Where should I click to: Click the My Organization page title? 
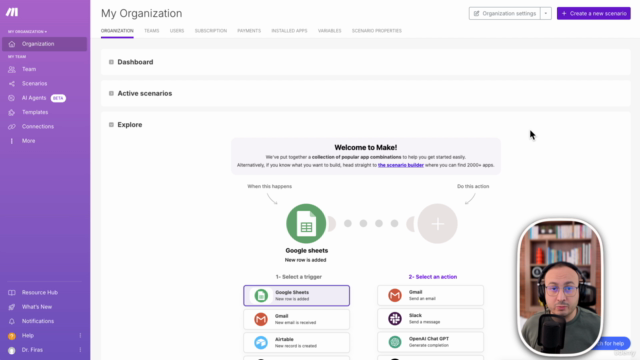click(x=142, y=13)
